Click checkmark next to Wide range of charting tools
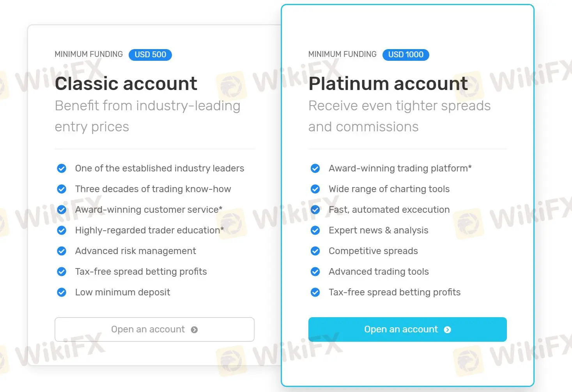Screen dimensions: 572x392 [315, 189]
